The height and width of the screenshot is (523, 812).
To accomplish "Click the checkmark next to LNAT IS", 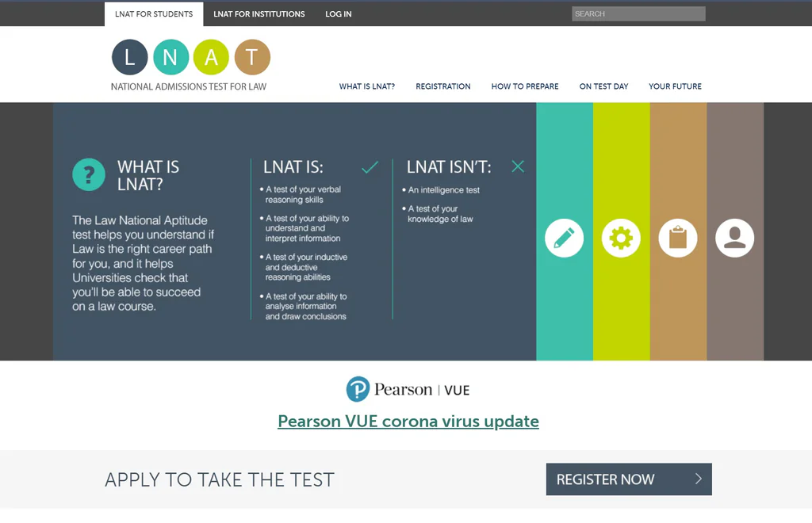I will pos(370,167).
